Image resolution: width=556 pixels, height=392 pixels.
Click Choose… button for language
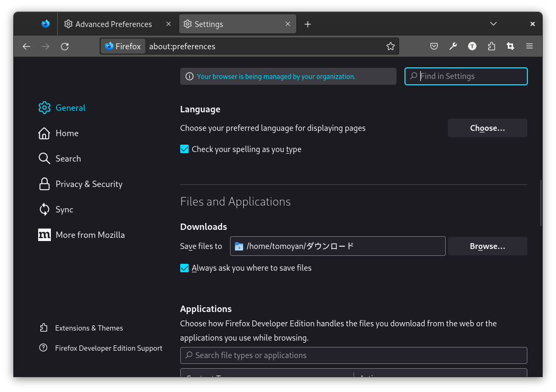[487, 128]
